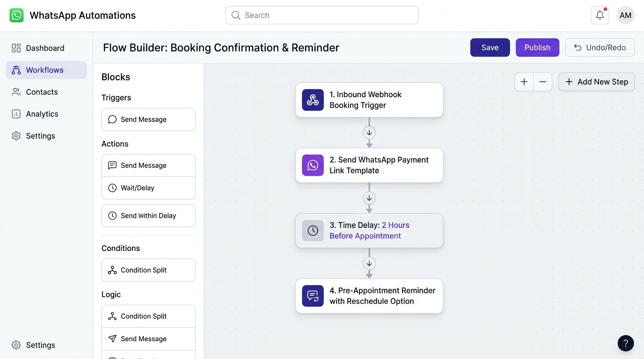This screenshot has height=359, width=644.
Task: Select the Send Message block under Actions
Action: [x=148, y=165]
